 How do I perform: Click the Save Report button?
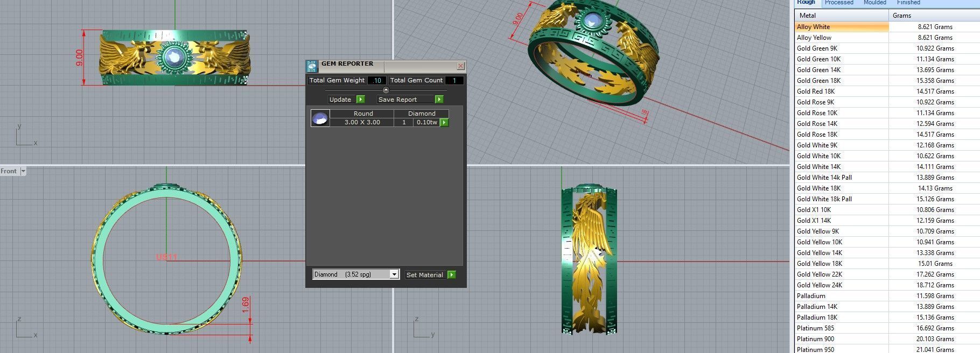(x=405, y=100)
